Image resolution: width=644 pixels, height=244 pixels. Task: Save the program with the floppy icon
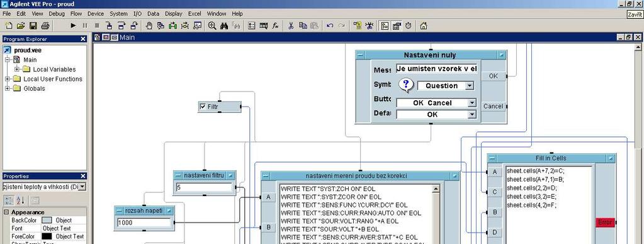33,26
